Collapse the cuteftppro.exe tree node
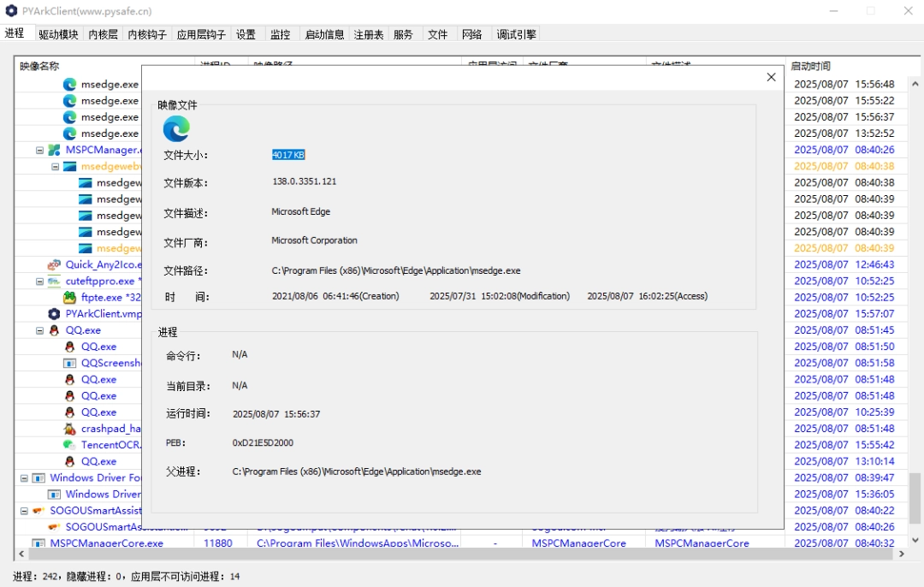This screenshot has width=924, height=587. coord(39,282)
